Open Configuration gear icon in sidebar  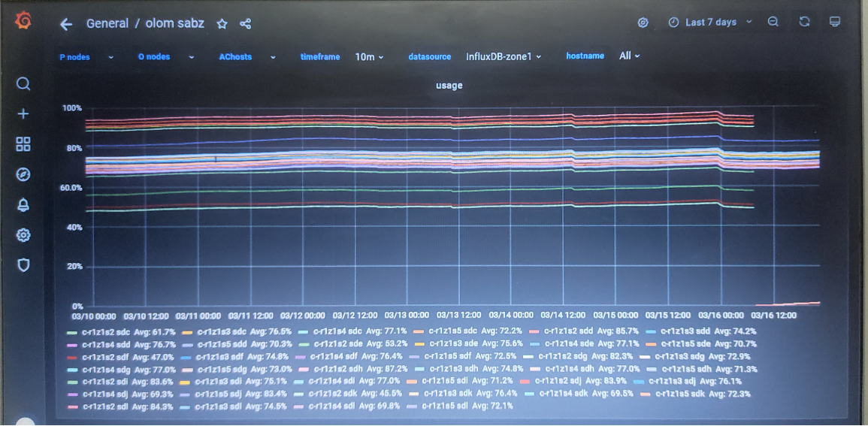(x=23, y=235)
